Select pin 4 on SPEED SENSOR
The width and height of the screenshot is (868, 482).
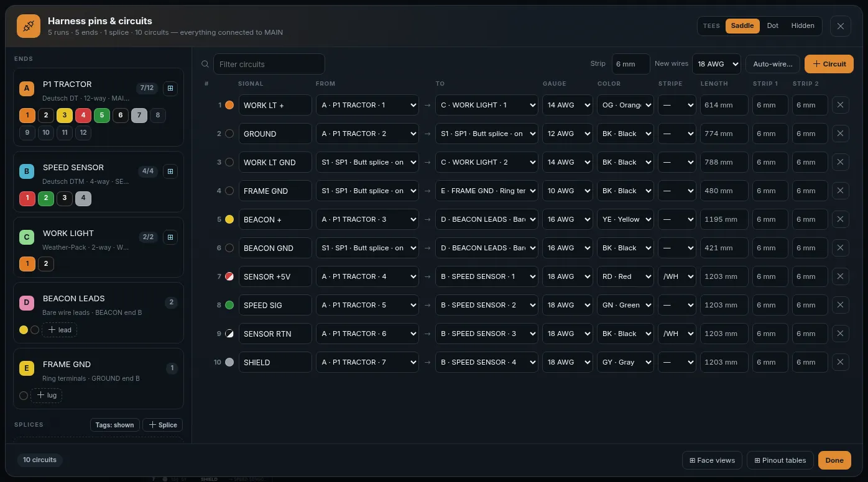click(x=83, y=198)
